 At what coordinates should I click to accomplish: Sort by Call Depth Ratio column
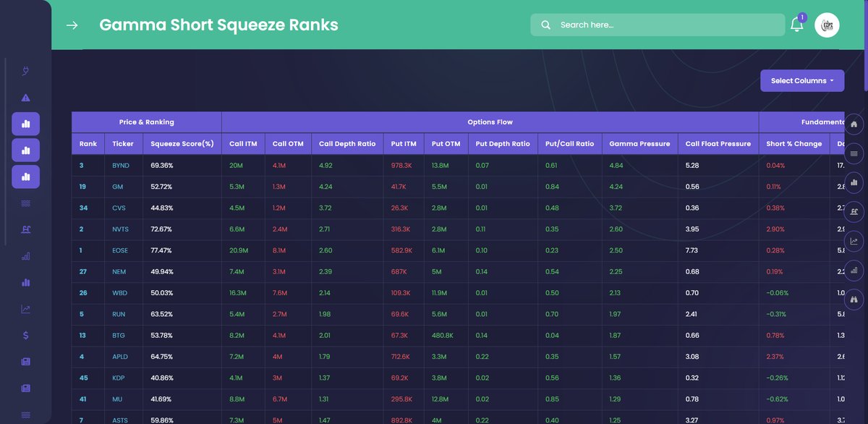tap(347, 144)
